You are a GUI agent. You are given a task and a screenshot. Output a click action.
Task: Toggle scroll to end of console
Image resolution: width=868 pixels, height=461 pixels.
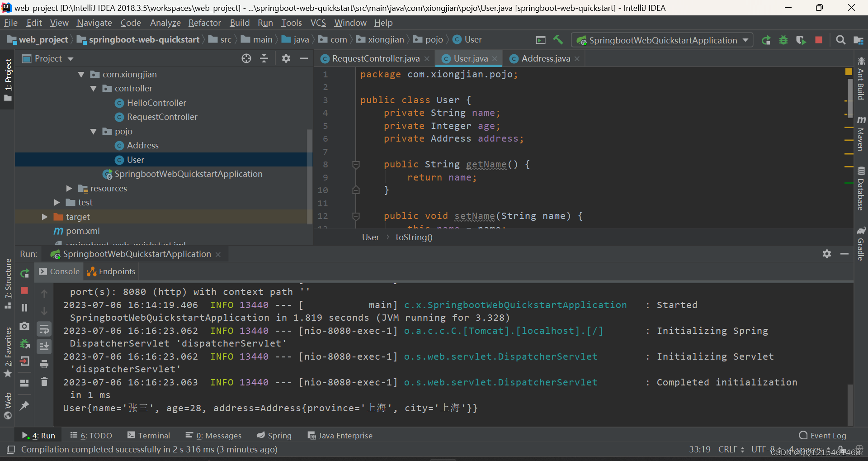coord(44,347)
